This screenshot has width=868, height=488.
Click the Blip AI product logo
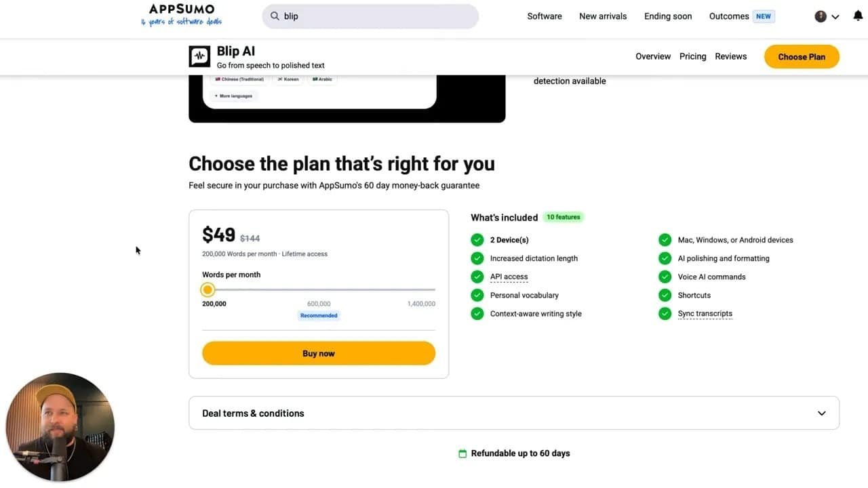coord(199,57)
